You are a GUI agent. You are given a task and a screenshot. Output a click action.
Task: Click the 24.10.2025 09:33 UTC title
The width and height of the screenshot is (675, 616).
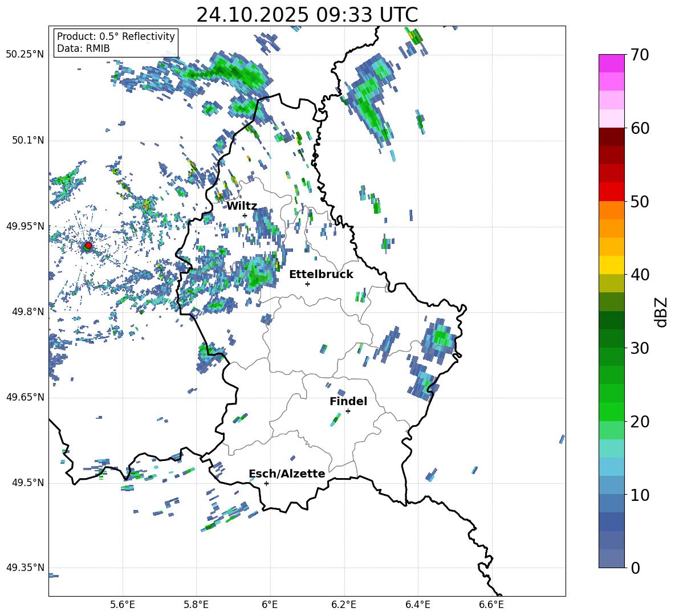307,15
